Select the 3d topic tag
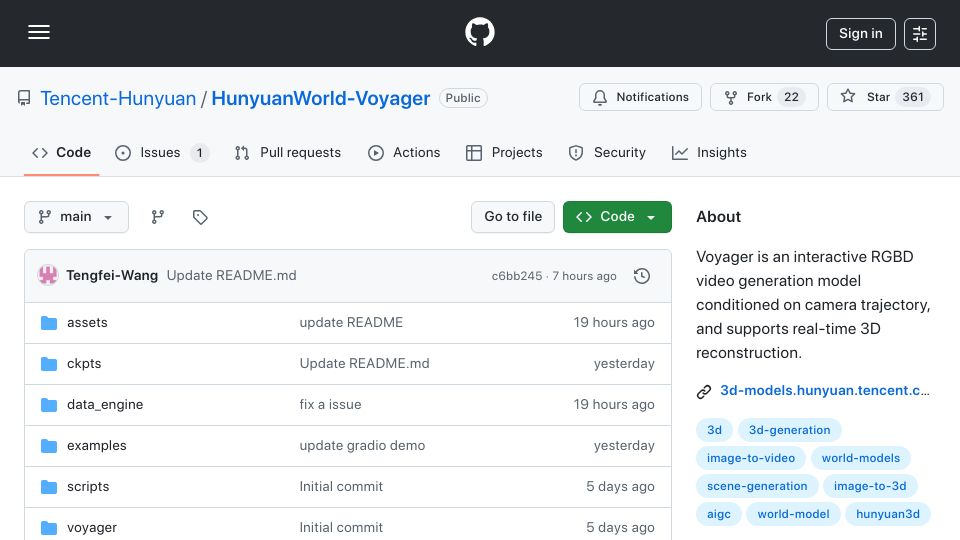The image size is (960, 540). point(714,430)
